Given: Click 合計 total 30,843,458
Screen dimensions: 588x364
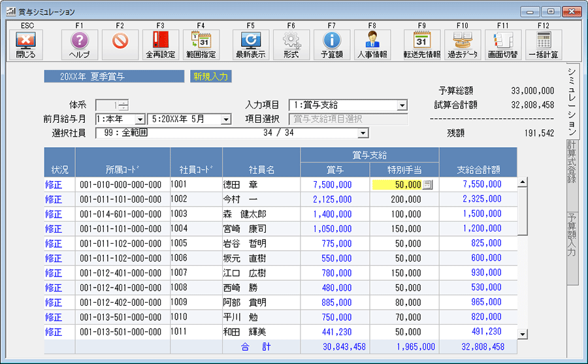Looking at the screenshot, I should tap(344, 347).
